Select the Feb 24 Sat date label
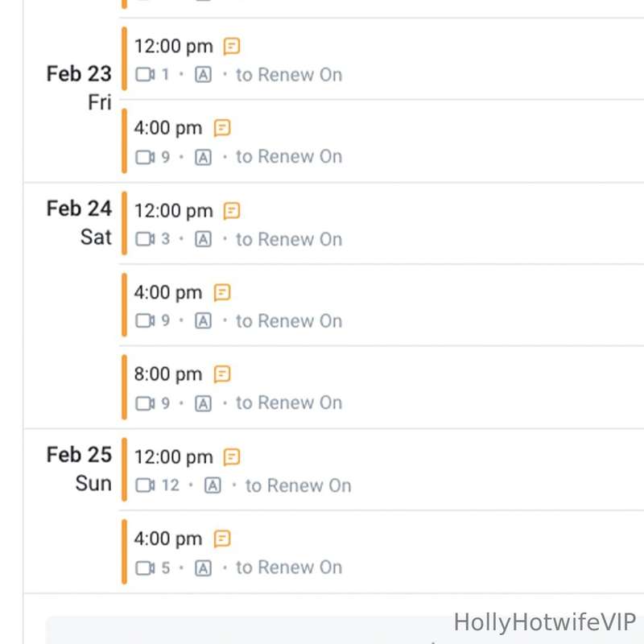This screenshot has width=644, height=644. (x=79, y=223)
